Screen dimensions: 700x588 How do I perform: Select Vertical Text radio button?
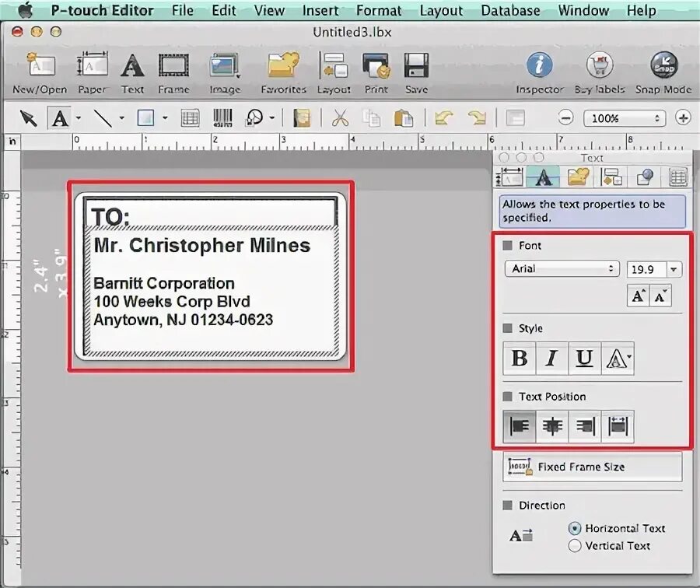pos(575,545)
